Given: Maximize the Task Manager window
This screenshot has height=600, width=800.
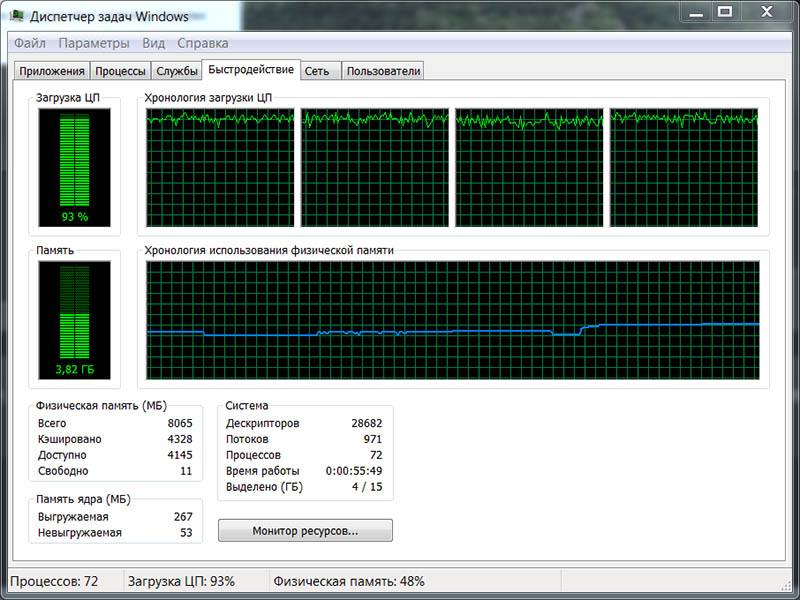Looking at the screenshot, I should [725, 12].
